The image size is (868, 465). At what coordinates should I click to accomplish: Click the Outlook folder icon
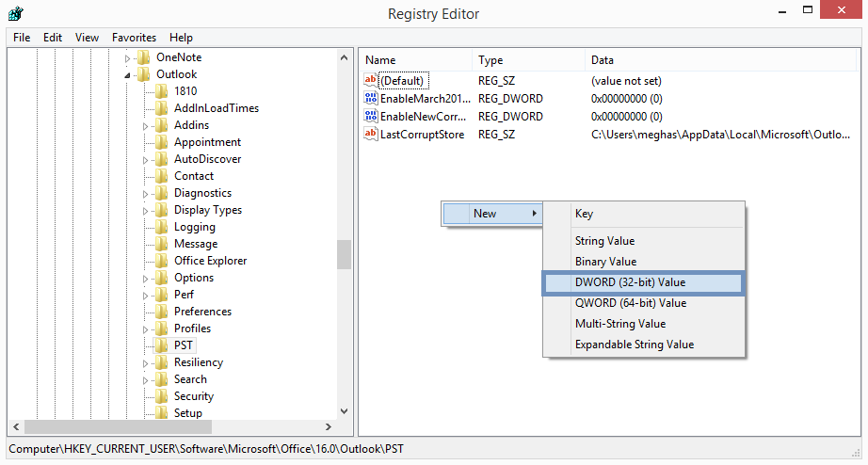143,74
